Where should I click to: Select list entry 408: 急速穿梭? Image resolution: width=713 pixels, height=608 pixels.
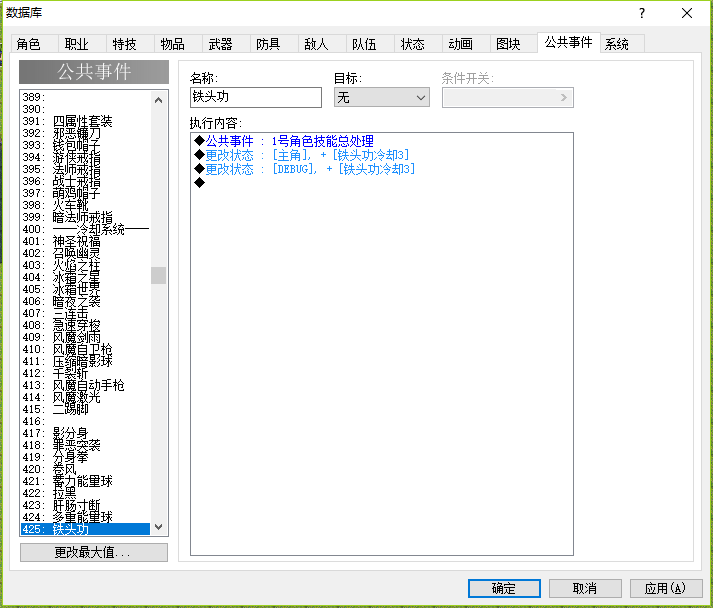(x=85, y=325)
